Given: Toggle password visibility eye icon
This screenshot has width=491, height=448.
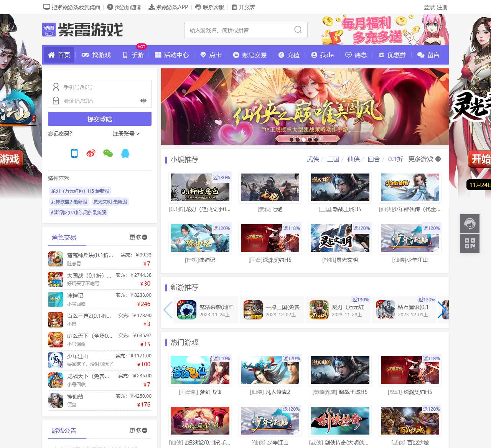Looking at the screenshot, I should 143,101.
